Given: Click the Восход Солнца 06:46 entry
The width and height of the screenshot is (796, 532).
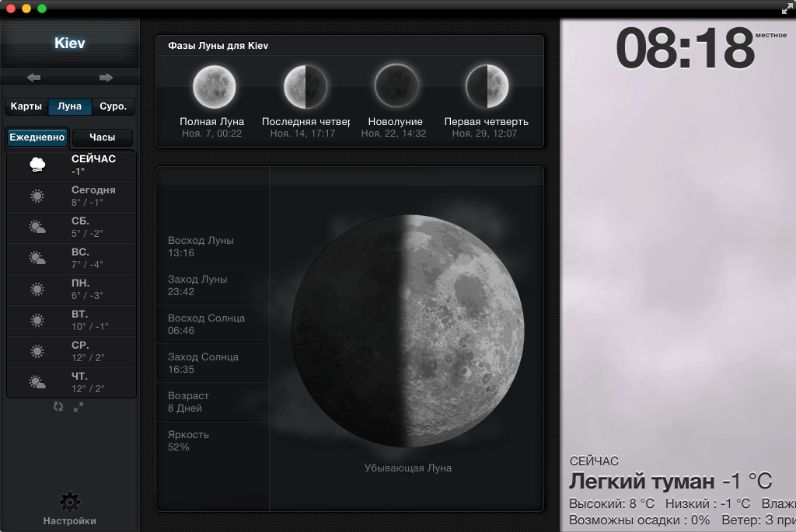Looking at the screenshot, I should pos(212,324).
